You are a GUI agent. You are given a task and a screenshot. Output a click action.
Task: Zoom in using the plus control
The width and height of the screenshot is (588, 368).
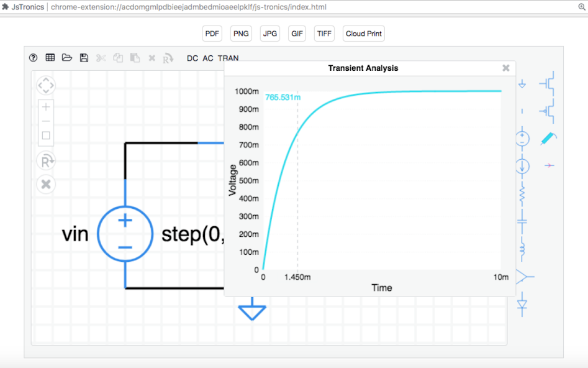[45, 107]
